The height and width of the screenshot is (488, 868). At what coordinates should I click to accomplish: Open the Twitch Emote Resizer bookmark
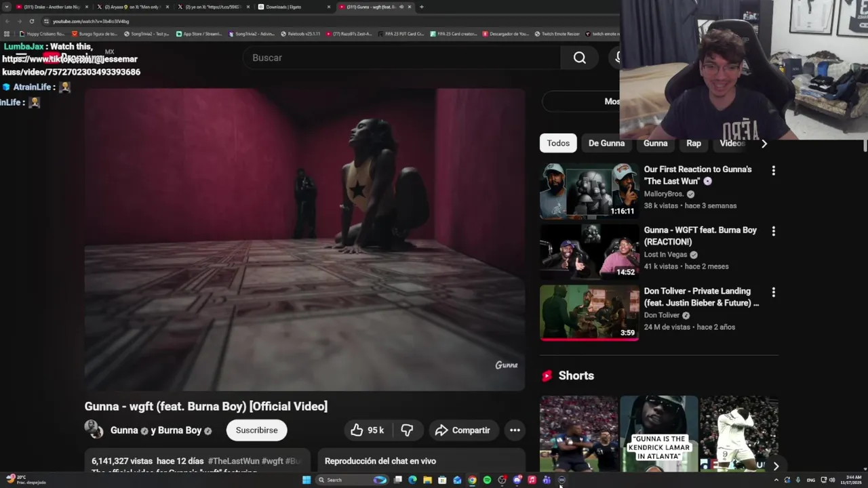pyautogui.click(x=557, y=33)
